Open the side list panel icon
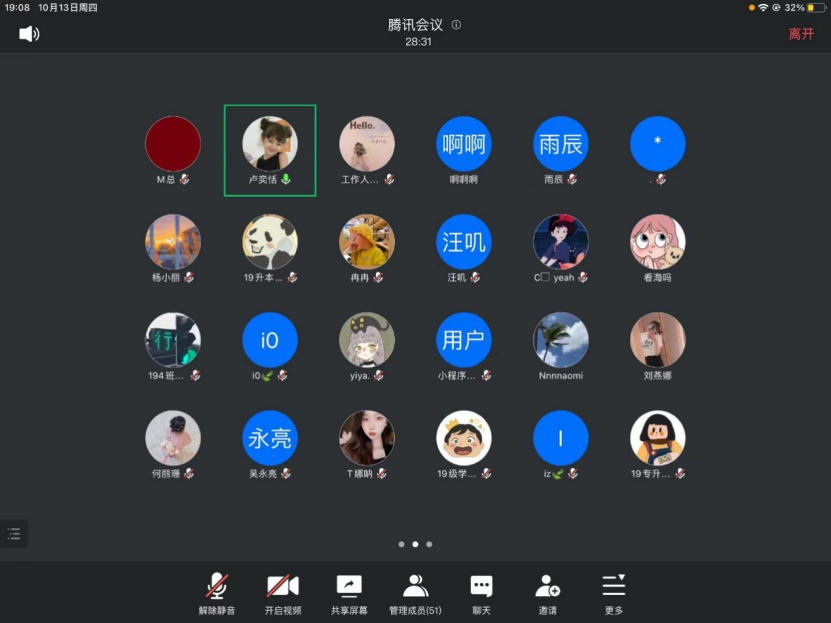This screenshot has width=831, height=623. tap(14, 534)
